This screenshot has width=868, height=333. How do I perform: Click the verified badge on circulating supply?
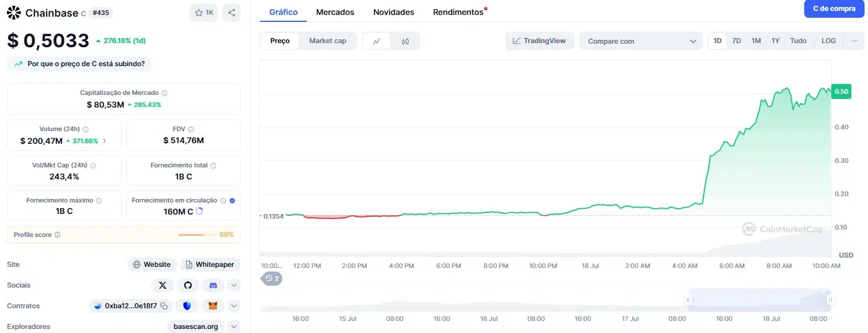pyautogui.click(x=232, y=201)
